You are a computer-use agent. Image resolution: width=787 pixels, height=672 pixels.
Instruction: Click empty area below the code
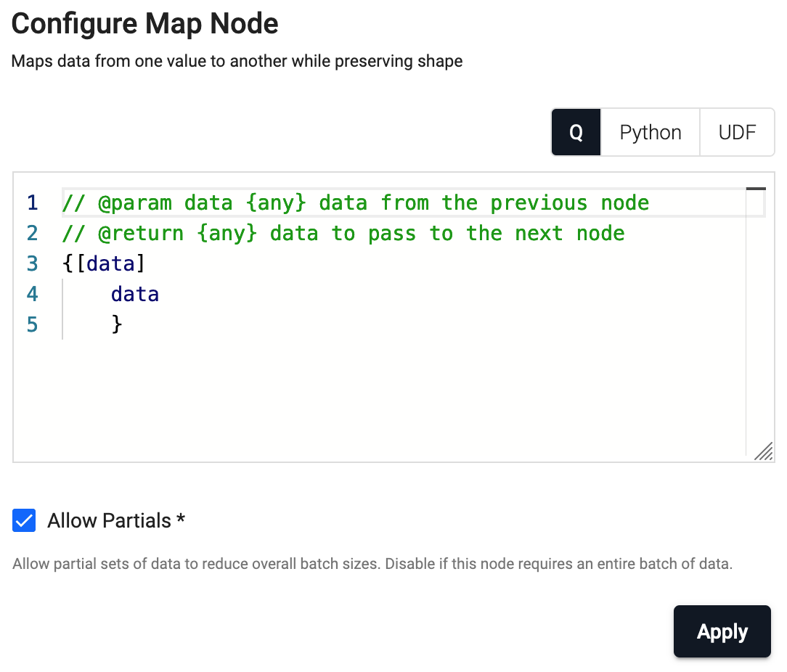pos(378,399)
